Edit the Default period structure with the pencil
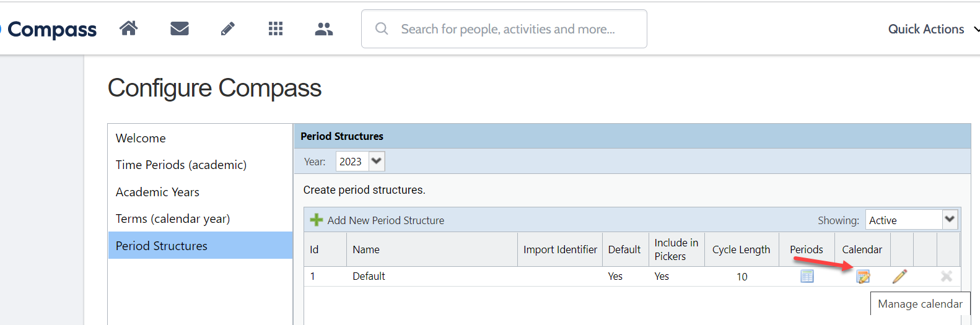The width and height of the screenshot is (980, 325). point(899,276)
